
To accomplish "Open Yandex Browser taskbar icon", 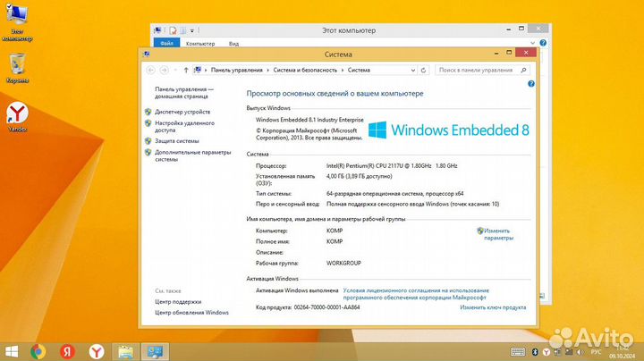I will (97, 351).
